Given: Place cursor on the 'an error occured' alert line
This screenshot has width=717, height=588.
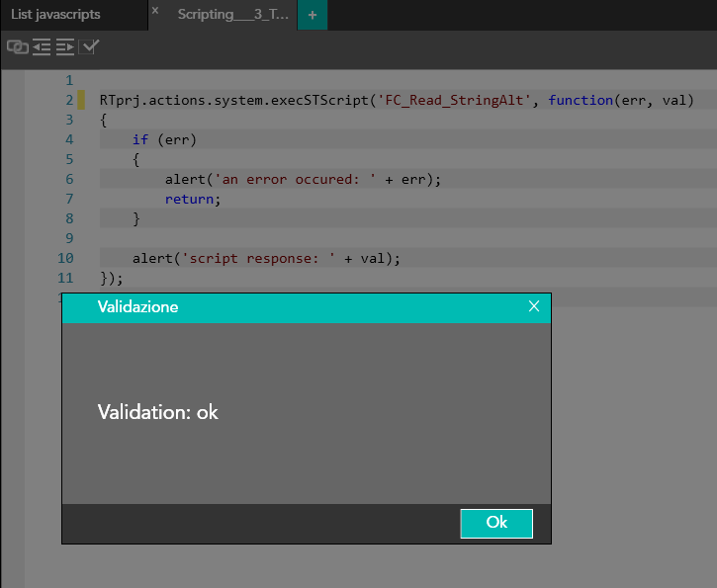Looking at the screenshot, I should (303, 179).
